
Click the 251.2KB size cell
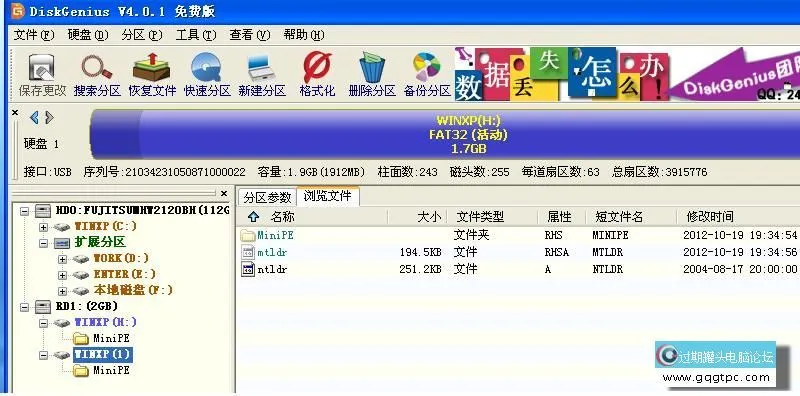(420, 269)
